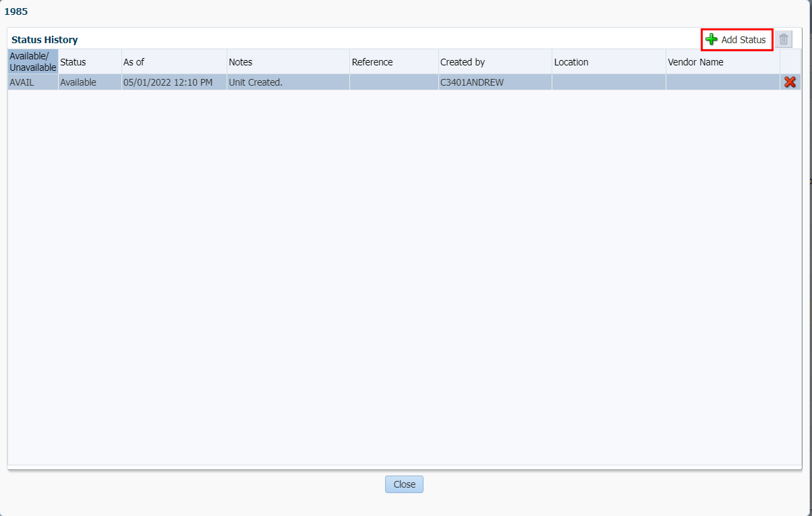Click the Created by column header
This screenshot has width=812, height=516.
(495, 61)
